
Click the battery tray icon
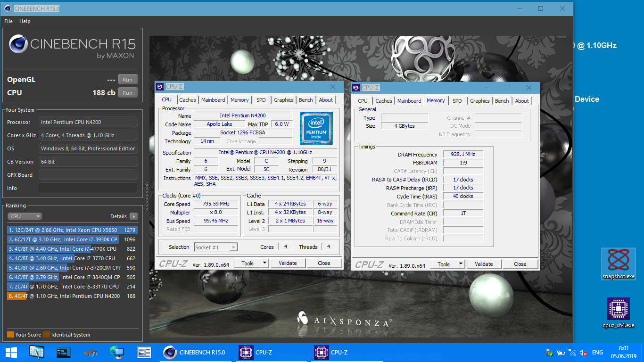561,353
